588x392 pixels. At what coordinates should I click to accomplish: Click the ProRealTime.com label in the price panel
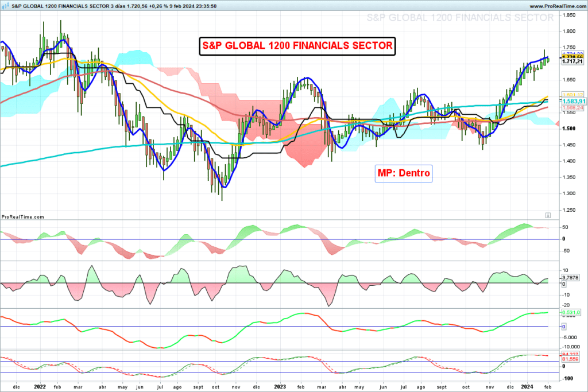tap(23, 216)
